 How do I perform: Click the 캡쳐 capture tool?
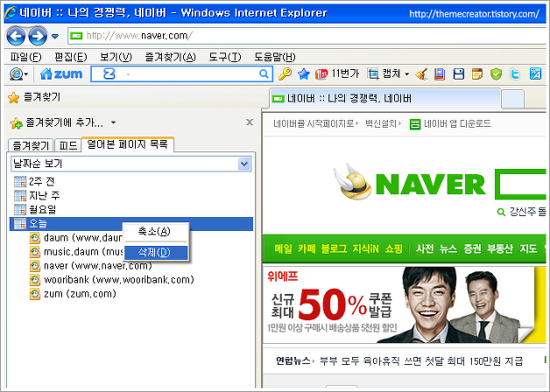384,73
